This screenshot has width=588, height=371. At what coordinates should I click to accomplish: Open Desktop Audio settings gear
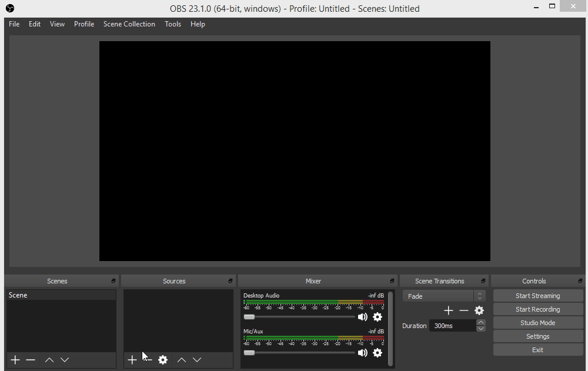377,317
